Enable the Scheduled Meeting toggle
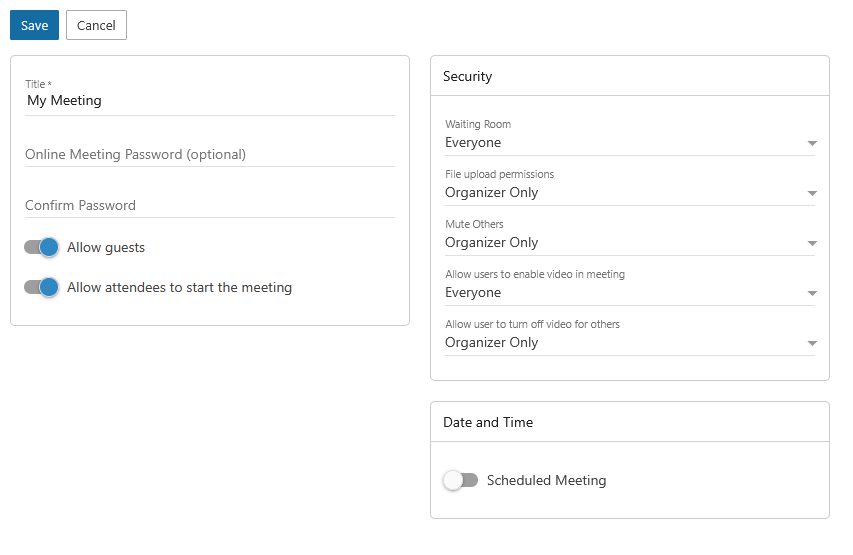Viewport: 853px width, 555px height. pos(460,480)
